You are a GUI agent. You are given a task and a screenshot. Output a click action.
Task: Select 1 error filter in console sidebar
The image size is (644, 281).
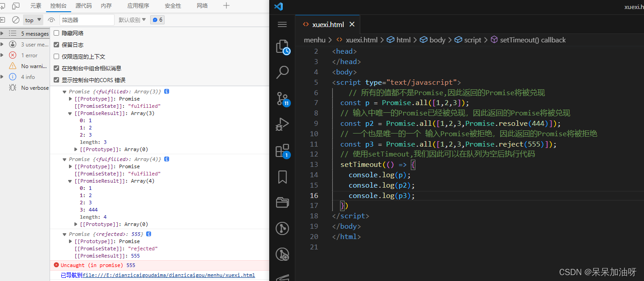pyautogui.click(x=25, y=55)
